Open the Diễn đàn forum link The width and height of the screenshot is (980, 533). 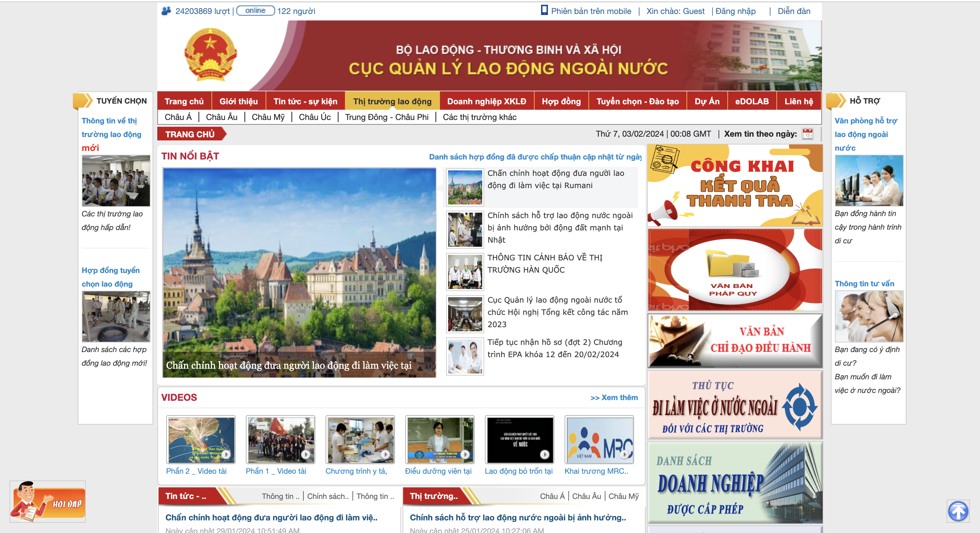click(x=794, y=11)
